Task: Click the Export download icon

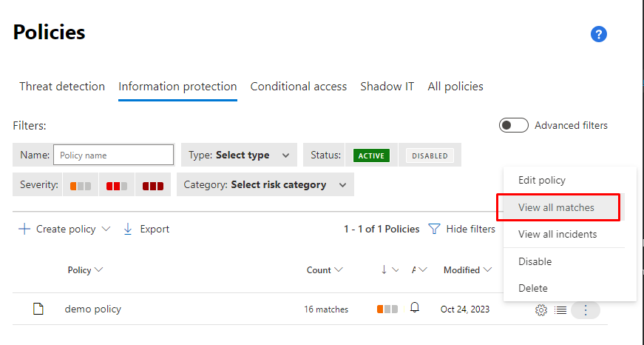Action: (x=128, y=230)
